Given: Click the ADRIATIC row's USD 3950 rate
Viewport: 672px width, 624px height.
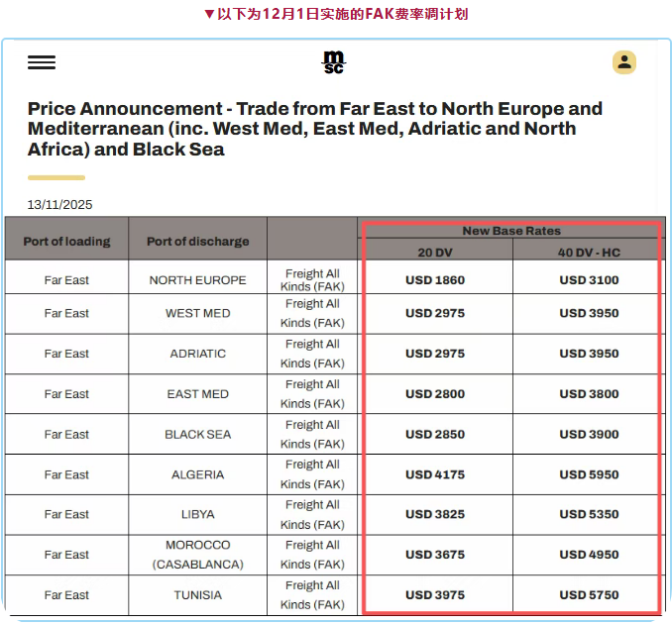Looking at the screenshot, I should pyautogui.click(x=589, y=354).
